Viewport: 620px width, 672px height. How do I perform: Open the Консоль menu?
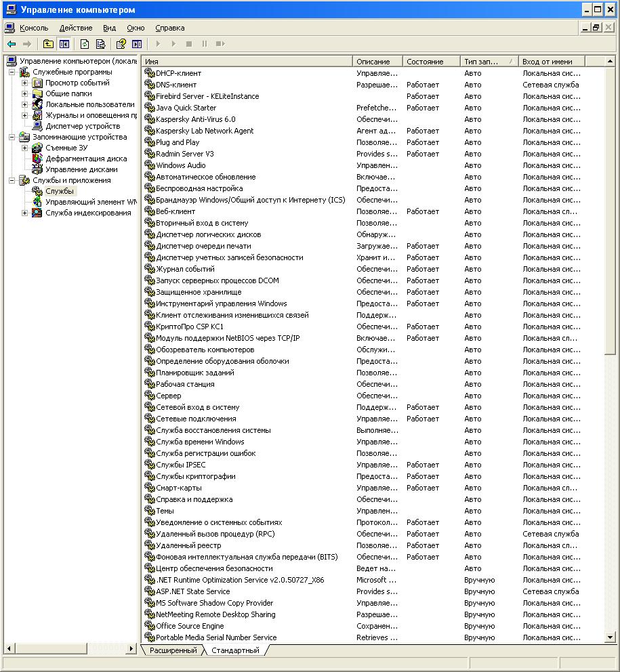(x=34, y=28)
